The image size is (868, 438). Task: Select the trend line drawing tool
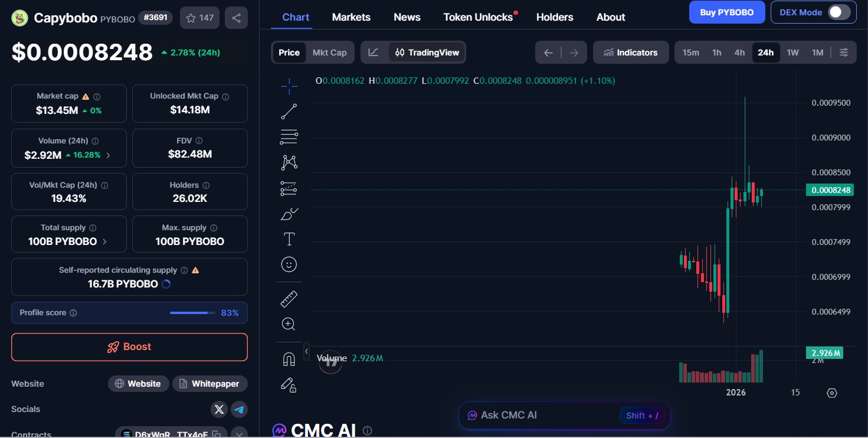[x=289, y=112]
